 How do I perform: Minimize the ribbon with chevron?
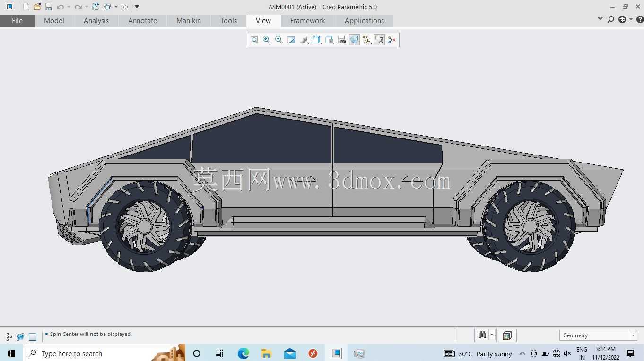click(600, 19)
